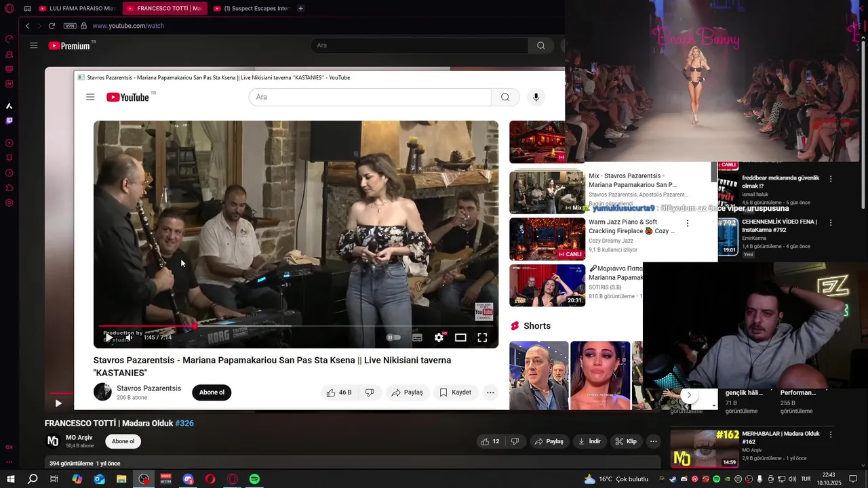Go to YouTube Premium home logo
This screenshot has height=488, width=868.
point(71,45)
